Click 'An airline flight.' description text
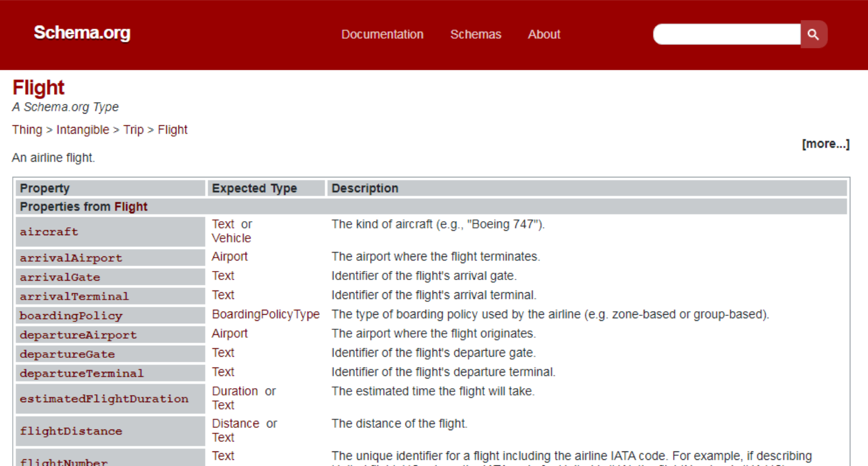The height and width of the screenshot is (466, 868). tap(53, 158)
